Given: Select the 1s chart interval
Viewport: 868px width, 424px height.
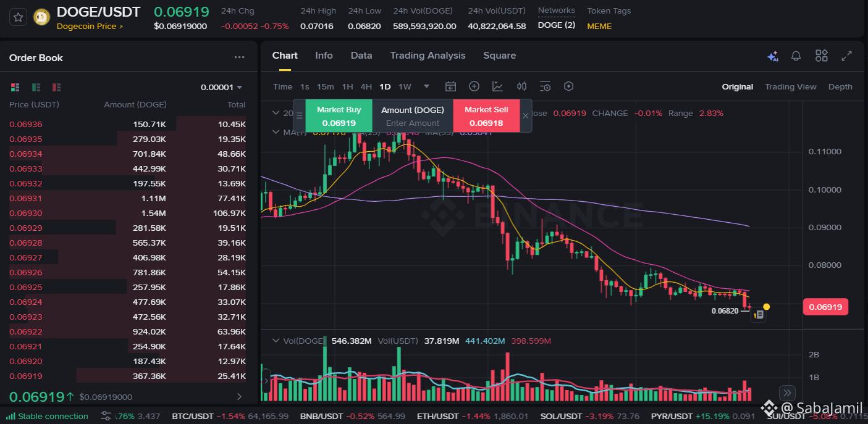Looking at the screenshot, I should 305,86.
